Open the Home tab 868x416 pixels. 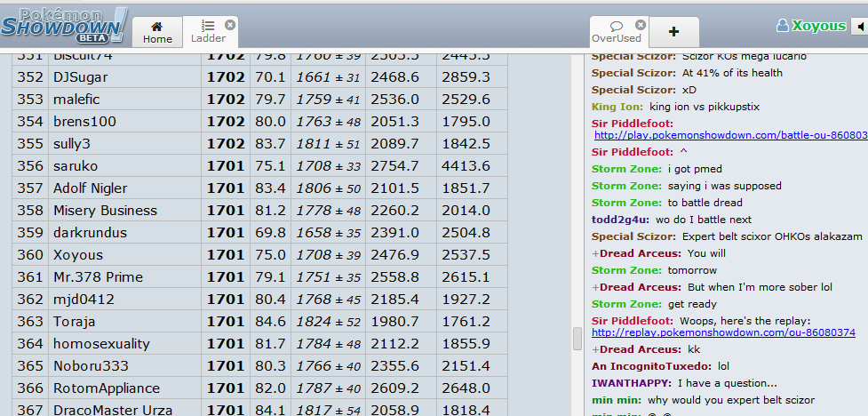[157, 32]
